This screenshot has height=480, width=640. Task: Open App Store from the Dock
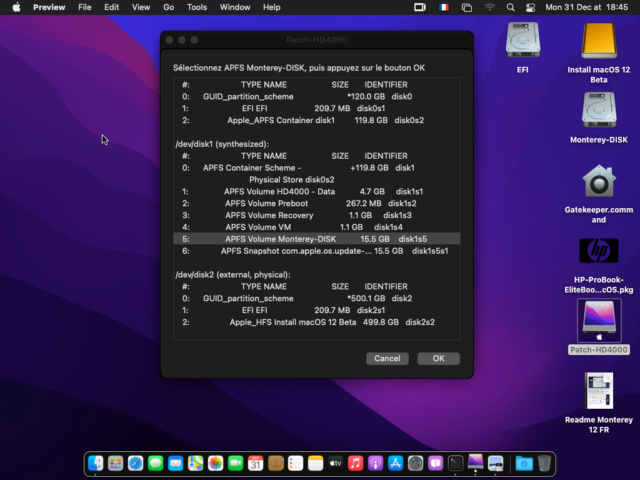396,463
